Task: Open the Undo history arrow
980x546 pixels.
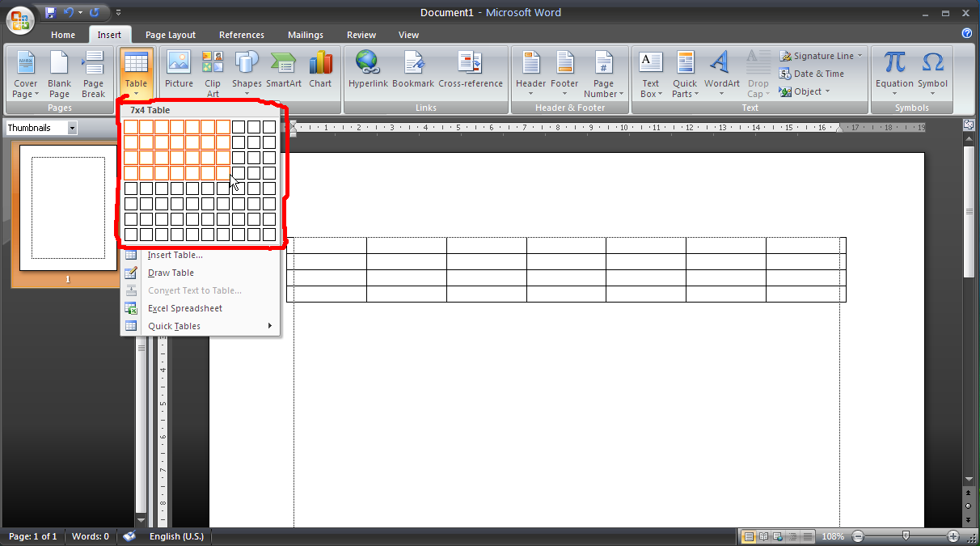Action: click(x=80, y=12)
